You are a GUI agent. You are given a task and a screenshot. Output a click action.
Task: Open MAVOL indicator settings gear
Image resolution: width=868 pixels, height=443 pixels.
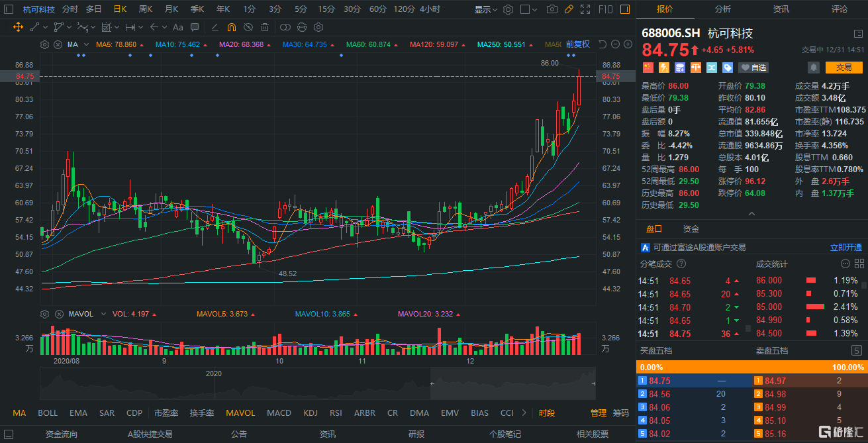(x=44, y=314)
